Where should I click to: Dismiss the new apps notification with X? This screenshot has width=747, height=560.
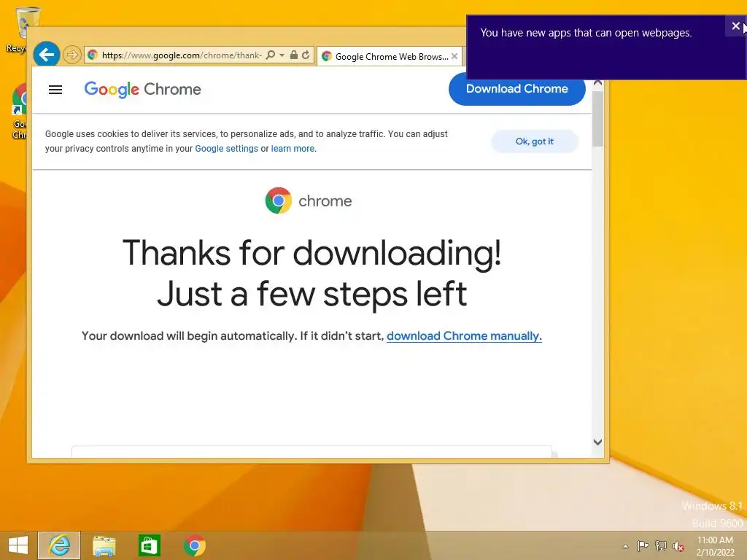735,26
